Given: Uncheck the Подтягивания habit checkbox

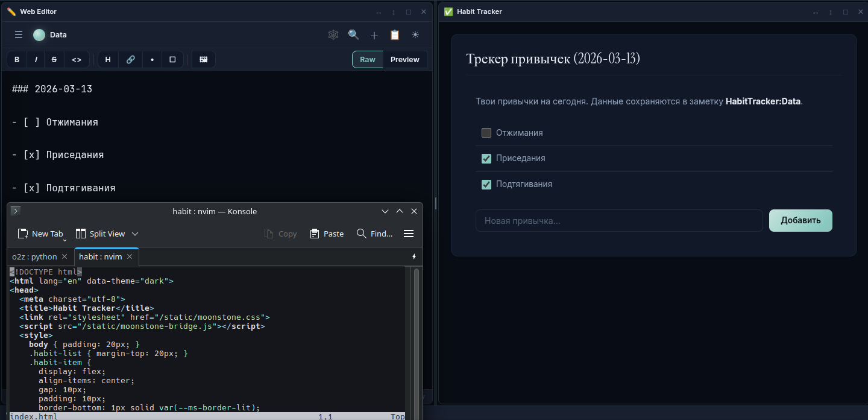Looking at the screenshot, I should [x=486, y=184].
